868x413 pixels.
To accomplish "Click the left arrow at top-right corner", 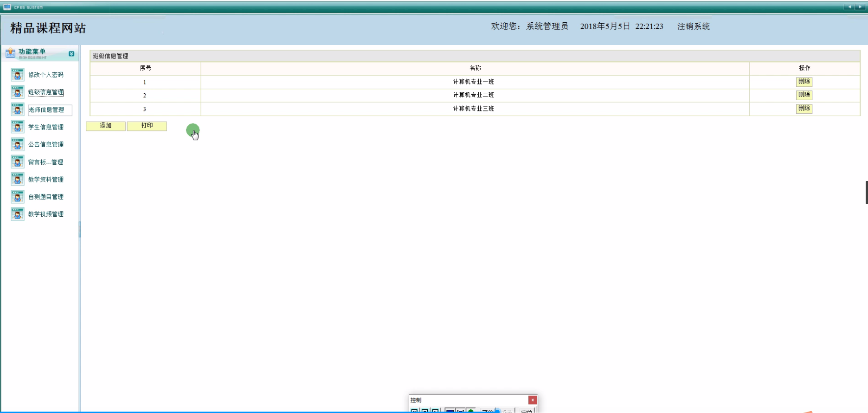I will click(x=849, y=7).
